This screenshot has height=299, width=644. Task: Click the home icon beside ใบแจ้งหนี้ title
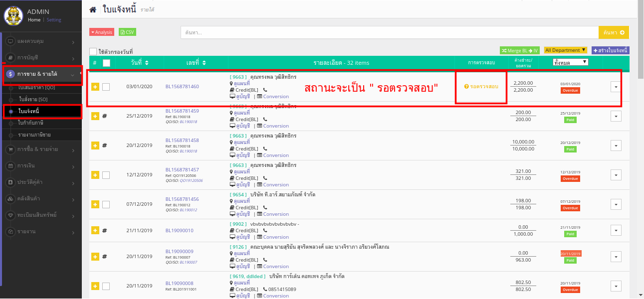[x=92, y=9]
